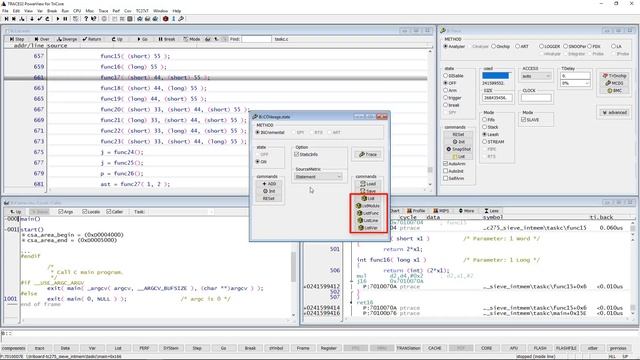This screenshot has height=360, width=640.
Task: Select Fifo mode in the Trace window
Action: point(489,120)
